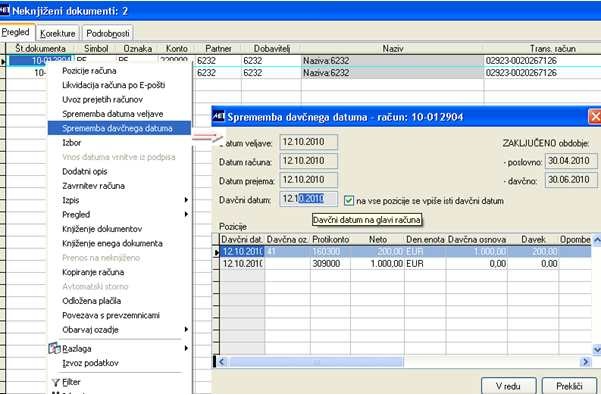
Task: Click the Konto column header
Action: click(177, 49)
